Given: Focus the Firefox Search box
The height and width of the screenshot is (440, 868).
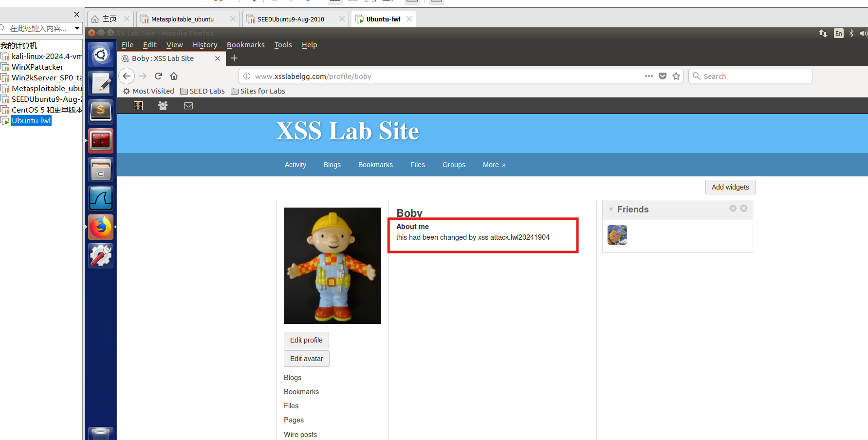Looking at the screenshot, I should pyautogui.click(x=750, y=76).
